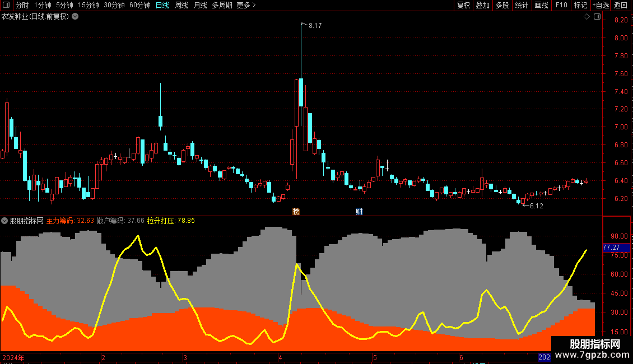
Task: Click 叠加 overlay button
Action: tap(483, 5)
